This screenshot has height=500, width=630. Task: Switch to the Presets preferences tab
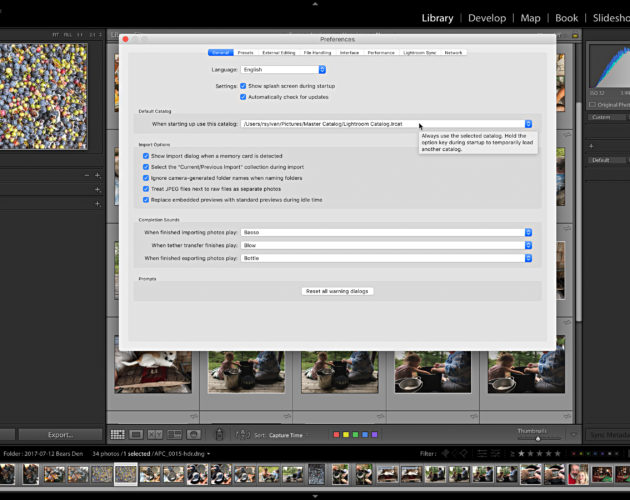245,53
